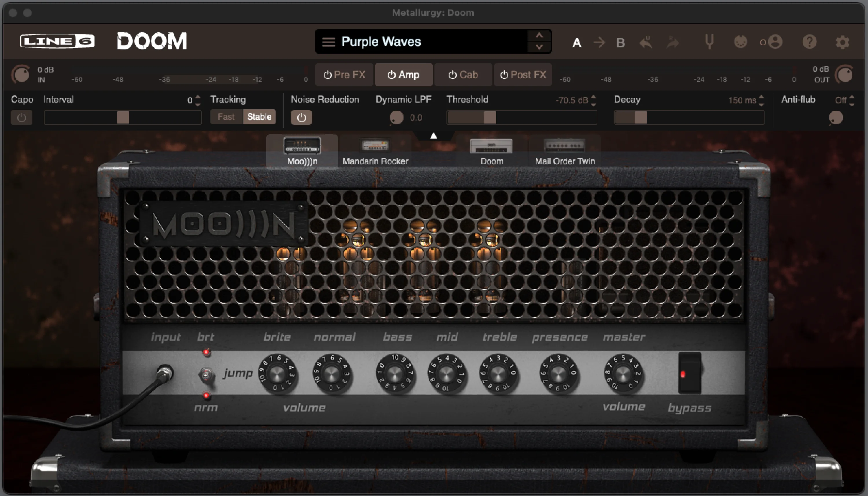Adjust the Anti-flub Off stepper
Screen dimensions: 868x496
(852, 100)
